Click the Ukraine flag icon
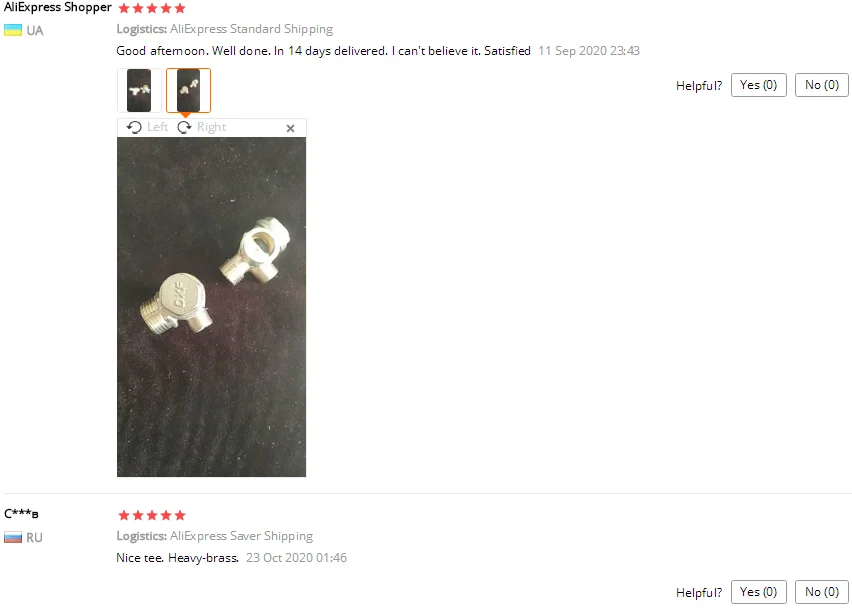852x613 pixels. coord(13,30)
